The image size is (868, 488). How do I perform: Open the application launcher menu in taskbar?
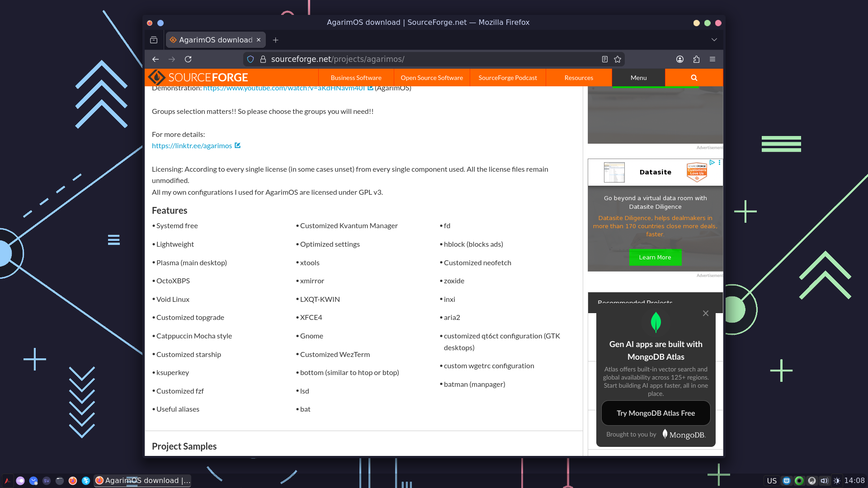(7, 481)
